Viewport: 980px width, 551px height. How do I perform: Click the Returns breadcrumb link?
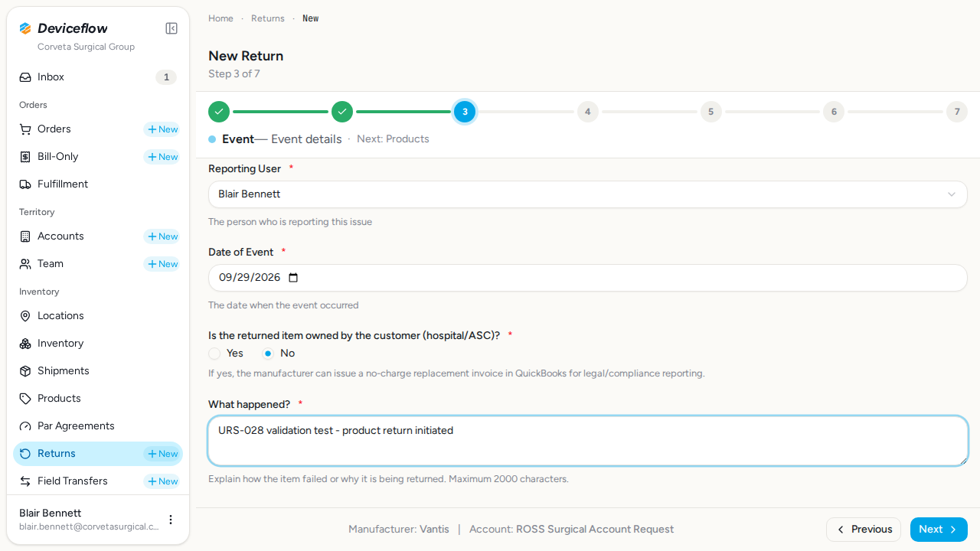click(268, 18)
